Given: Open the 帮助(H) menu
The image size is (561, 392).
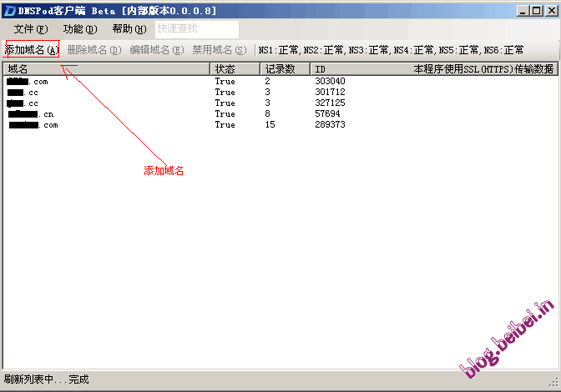Looking at the screenshot, I should (x=129, y=29).
